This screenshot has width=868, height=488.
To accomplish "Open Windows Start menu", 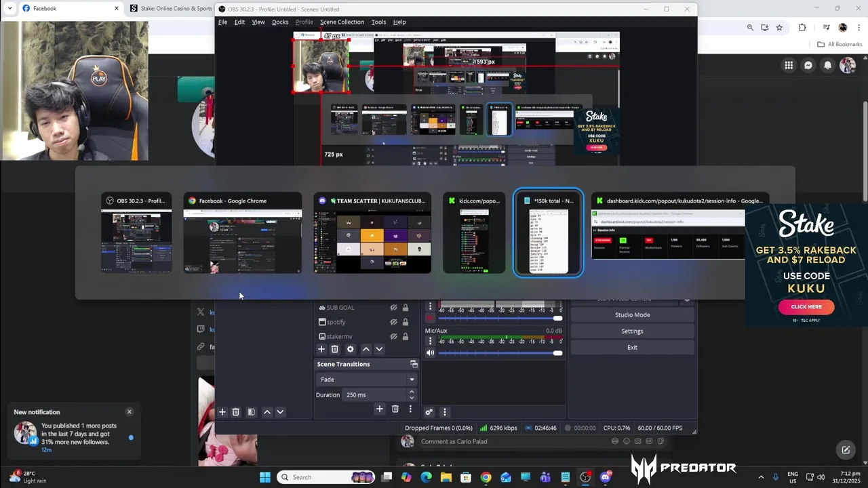I will point(265,477).
